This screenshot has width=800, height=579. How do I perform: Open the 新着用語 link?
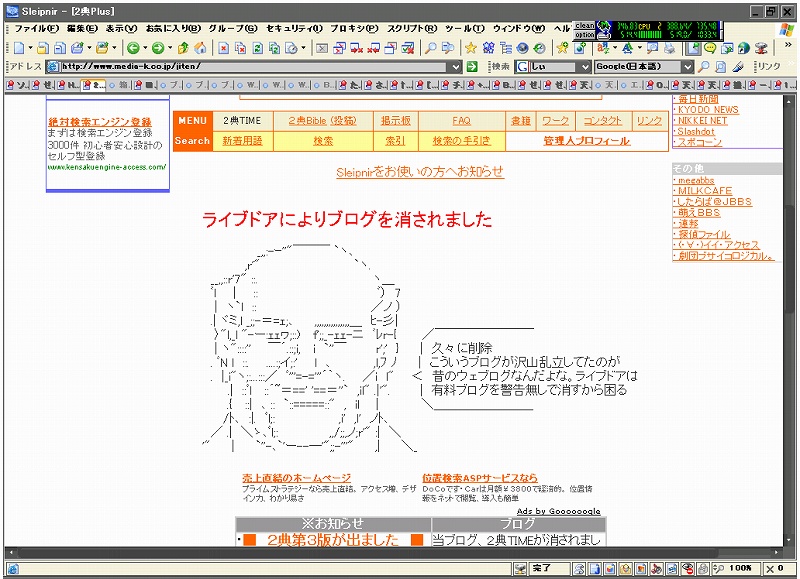(x=242, y=141)
